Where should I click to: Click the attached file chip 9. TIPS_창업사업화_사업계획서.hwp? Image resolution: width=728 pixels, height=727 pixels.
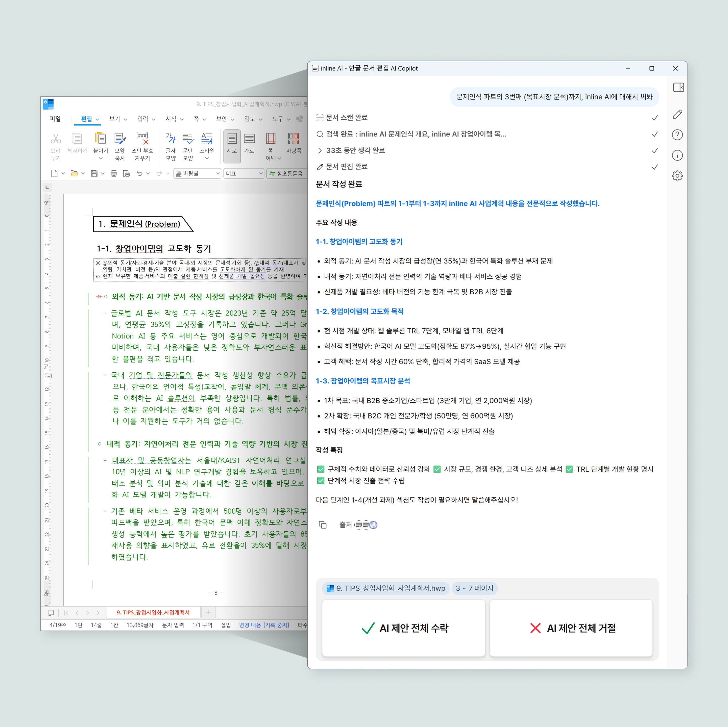point(386,588)
